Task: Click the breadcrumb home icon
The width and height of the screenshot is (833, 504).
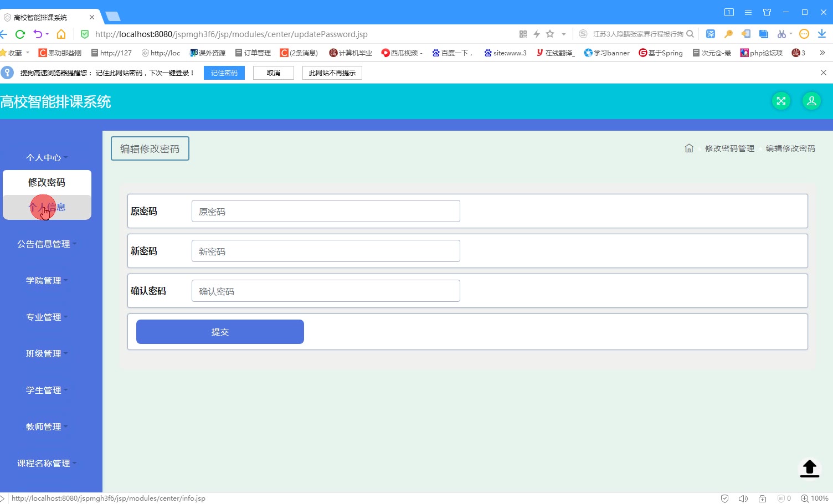Action: (x=689, y=148)
